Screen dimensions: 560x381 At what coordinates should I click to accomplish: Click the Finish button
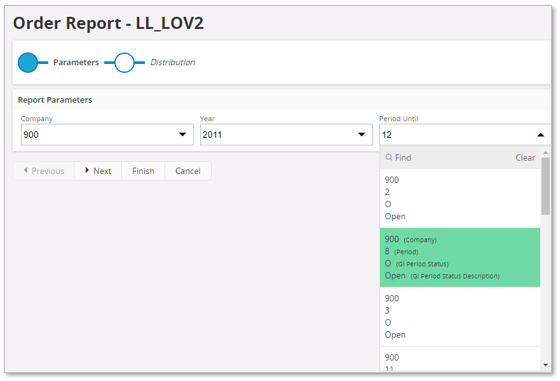click(143, 171)
